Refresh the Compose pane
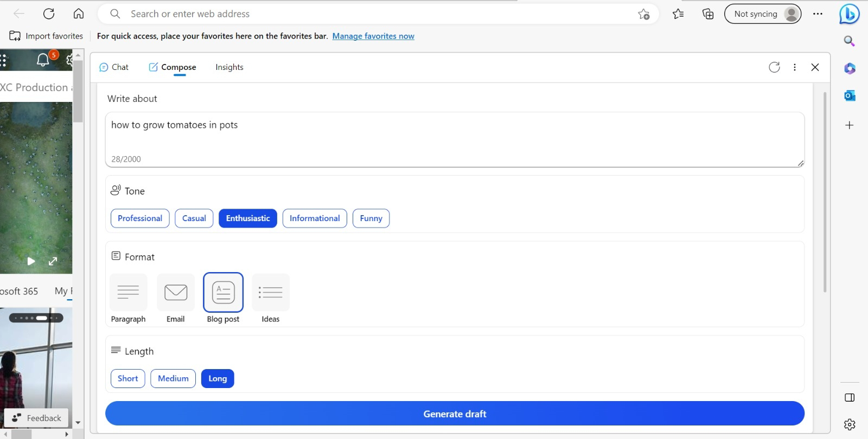868x439 pixels. (x=774, y=67)
